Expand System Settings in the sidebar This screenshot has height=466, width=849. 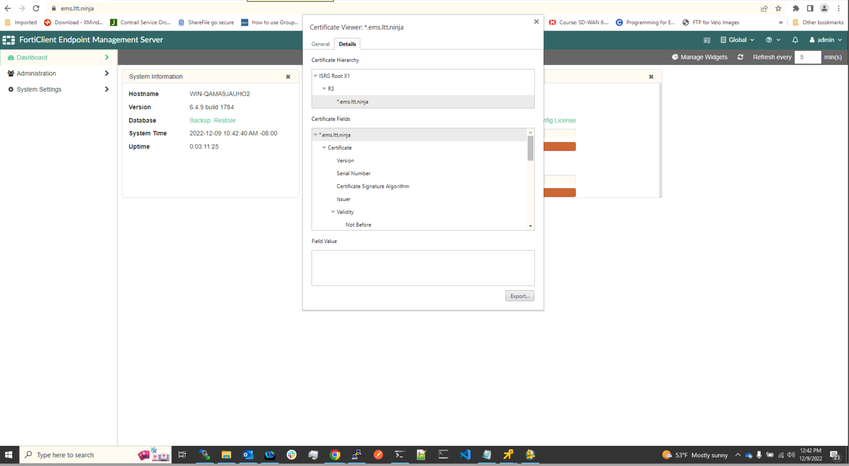pyautogui.click(x=39, y=89)
